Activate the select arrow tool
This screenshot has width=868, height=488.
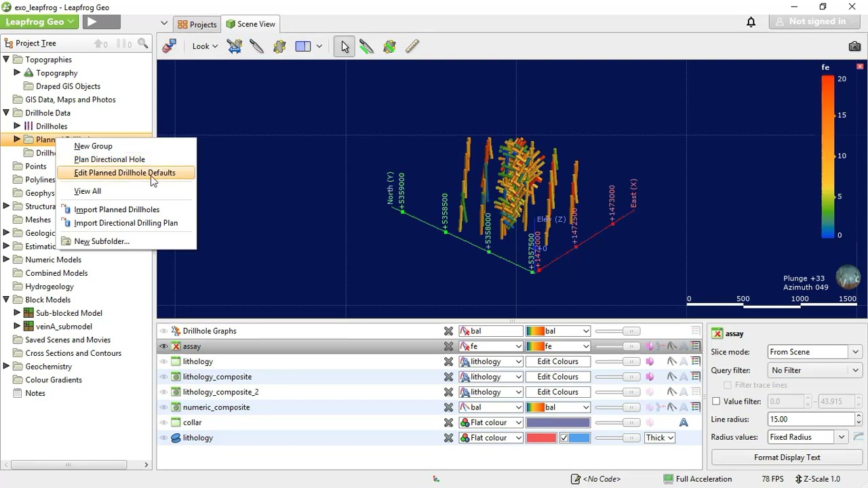pyautogui.click(x=344, y=46)
